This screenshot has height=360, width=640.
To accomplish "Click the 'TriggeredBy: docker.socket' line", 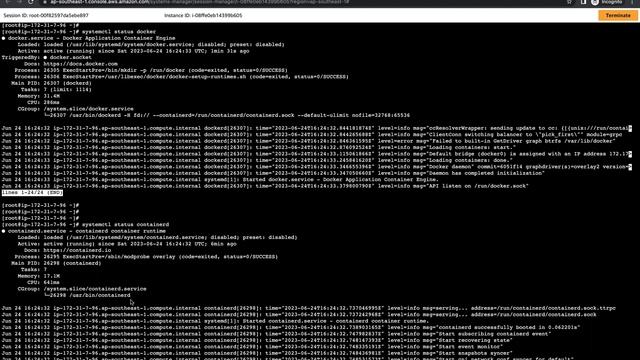I will (47, 58).
